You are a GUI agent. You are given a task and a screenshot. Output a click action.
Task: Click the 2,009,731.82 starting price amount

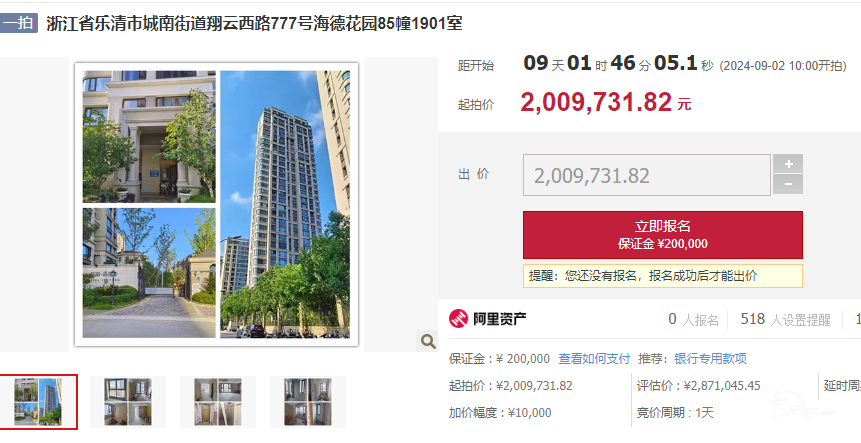pyautogui.click(x=596, y=102)
